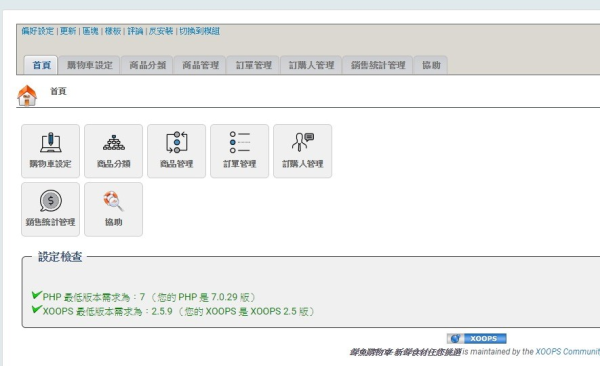This screenshot has height=366, width=600.
Task: Click the PHP 最低版本需求 check line
Action: pos(144,297)
